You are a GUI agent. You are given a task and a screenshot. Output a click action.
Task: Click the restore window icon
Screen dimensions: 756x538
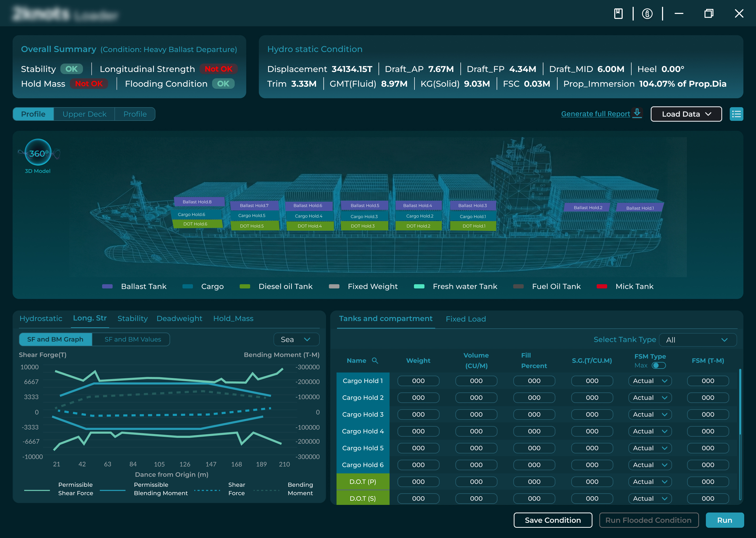tap(708, 14)
